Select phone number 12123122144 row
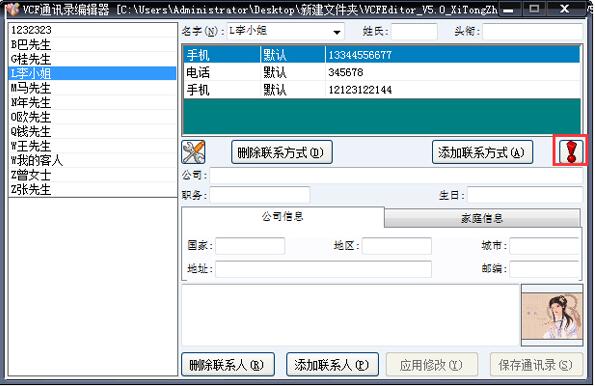This screenshot has height=386, width=595. click(x=382, y=90)
